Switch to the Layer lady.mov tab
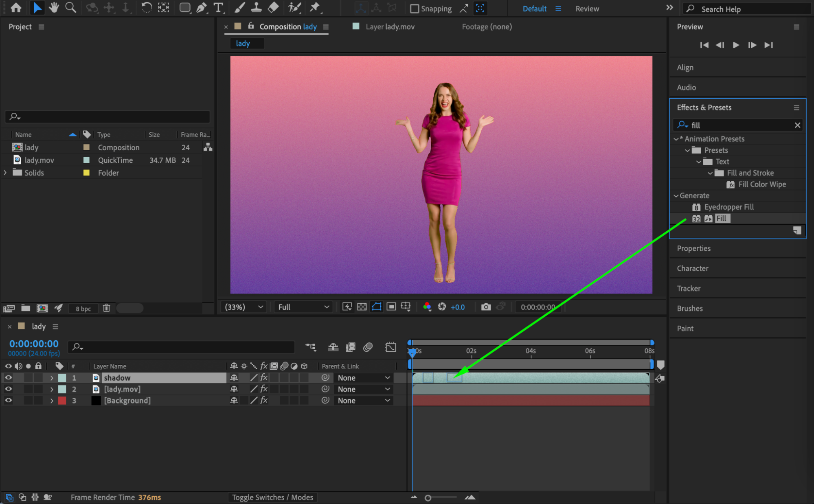814x504 pixels. [x=390, y=27]
